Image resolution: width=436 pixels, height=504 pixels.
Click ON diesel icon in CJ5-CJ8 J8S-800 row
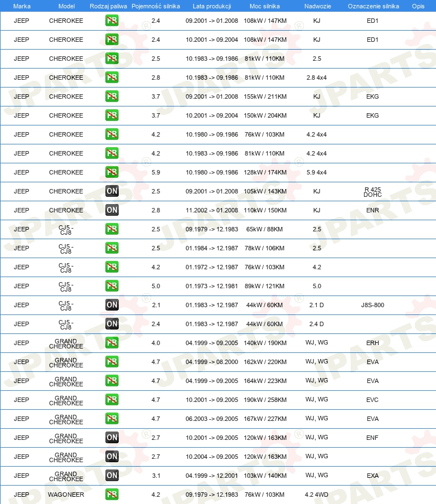112,305
